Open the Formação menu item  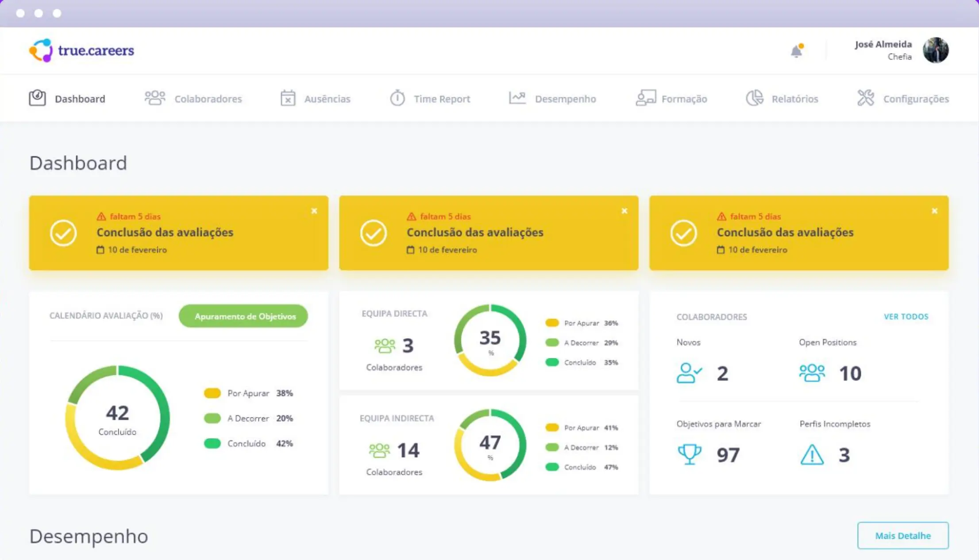click(x=684, y=99)
